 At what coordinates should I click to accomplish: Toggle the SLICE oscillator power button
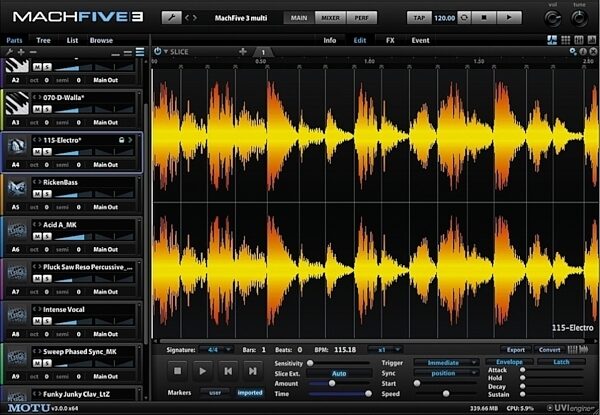[157, 51]
